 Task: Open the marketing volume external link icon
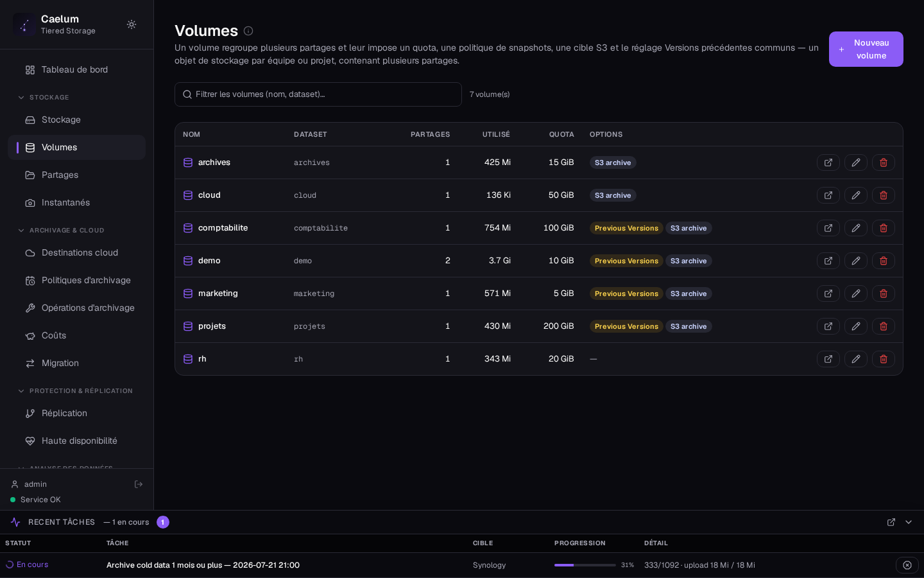pyautogui.click(x=828, y=293)
